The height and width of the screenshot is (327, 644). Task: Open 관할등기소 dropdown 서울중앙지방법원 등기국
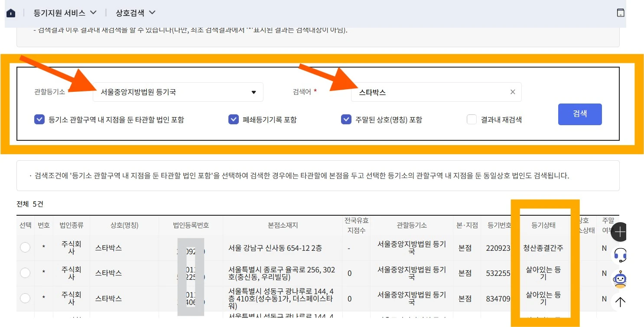[178, 92]
